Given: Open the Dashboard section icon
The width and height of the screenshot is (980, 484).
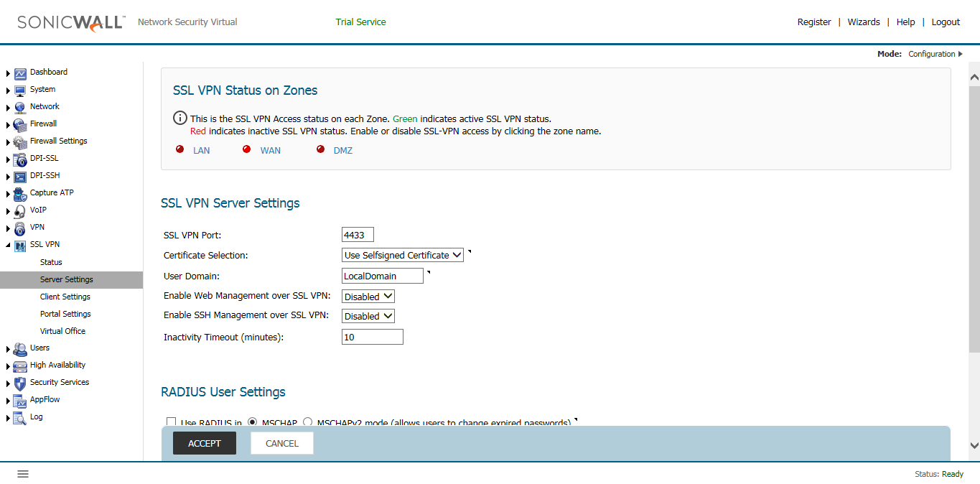Looking at the screenshot, I should (19, 72).
